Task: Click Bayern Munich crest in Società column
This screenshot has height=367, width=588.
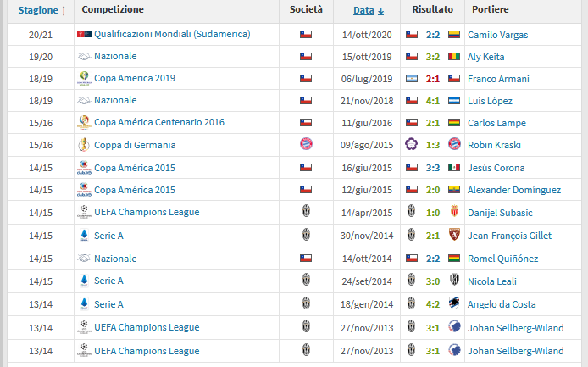Action: (306, 144)
